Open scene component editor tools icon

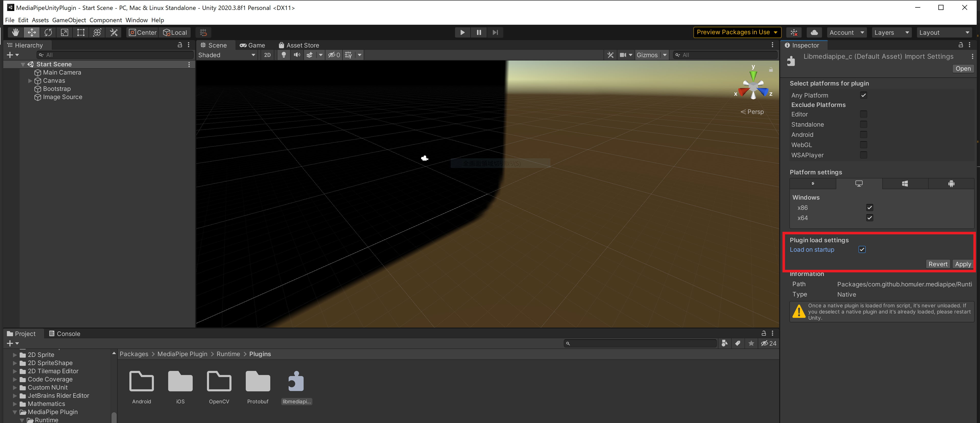(610, 55)
